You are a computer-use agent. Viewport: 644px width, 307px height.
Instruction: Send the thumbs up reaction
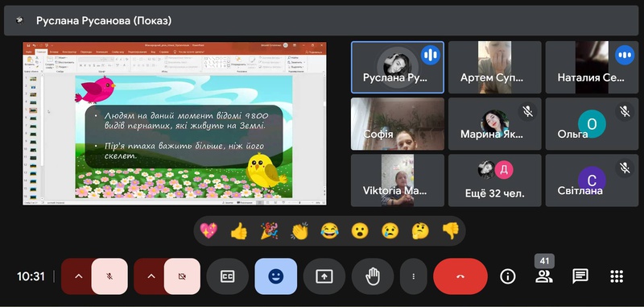click(x=238, y=231)
